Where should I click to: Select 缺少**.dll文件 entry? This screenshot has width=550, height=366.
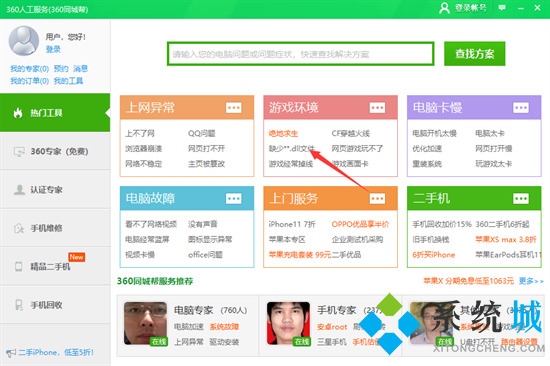(292, 148)
